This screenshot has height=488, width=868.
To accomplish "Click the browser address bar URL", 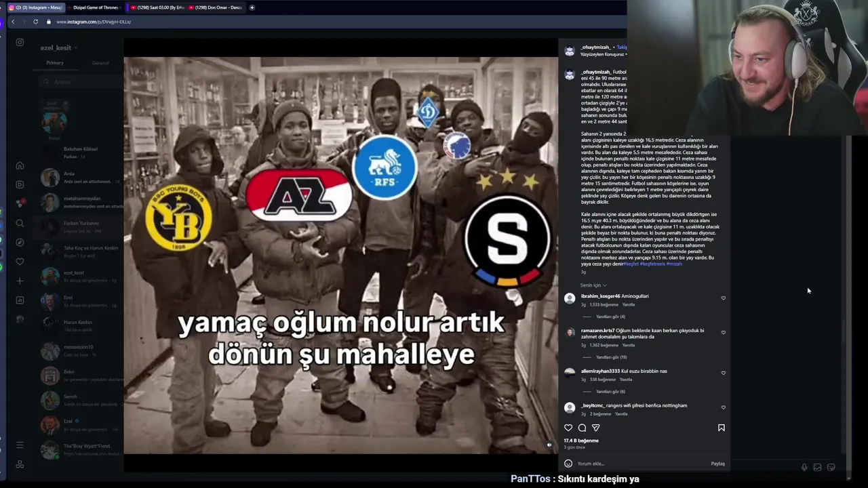I will (94, 22).
